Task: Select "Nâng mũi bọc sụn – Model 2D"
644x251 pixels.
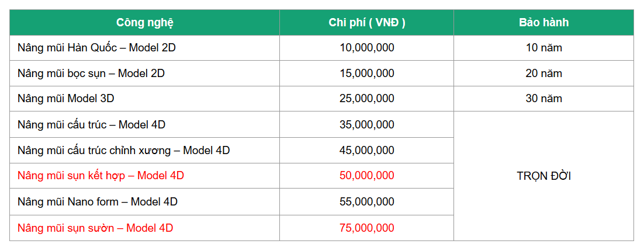Action: 91,74
